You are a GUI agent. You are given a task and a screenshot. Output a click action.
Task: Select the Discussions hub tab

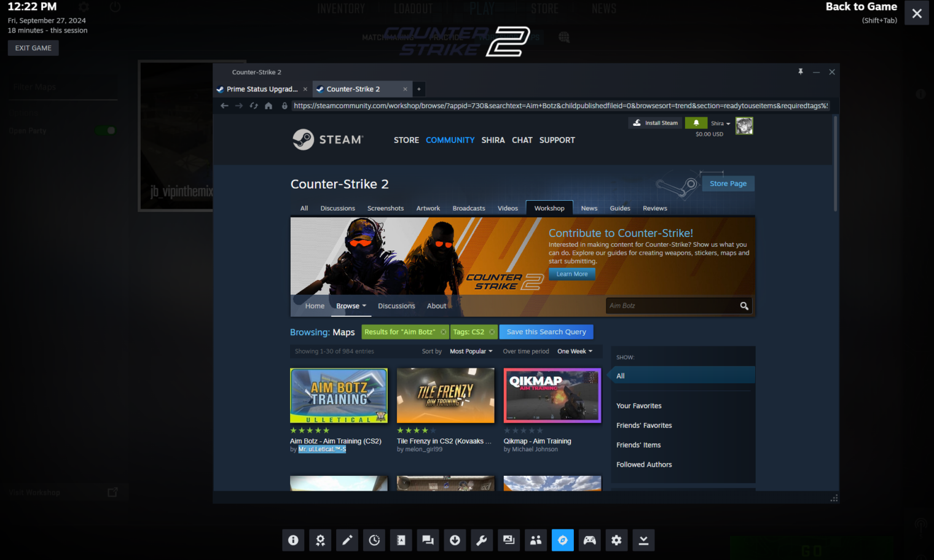point(337,208)
